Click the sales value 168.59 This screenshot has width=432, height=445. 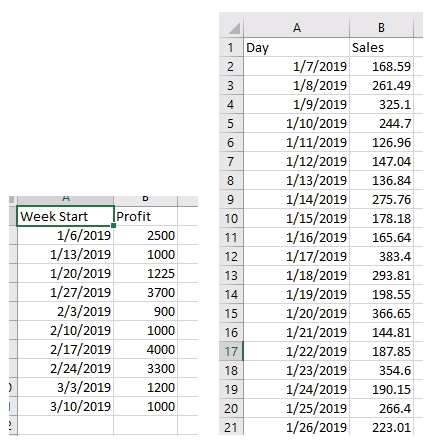tap(381, 66)
